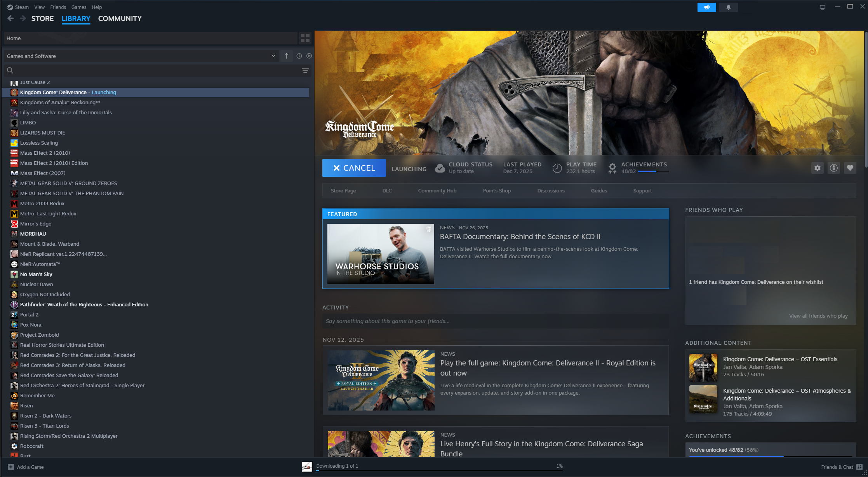Open the announcements megaphone button
The image size is (868, 477).
[x=706, y=7]
